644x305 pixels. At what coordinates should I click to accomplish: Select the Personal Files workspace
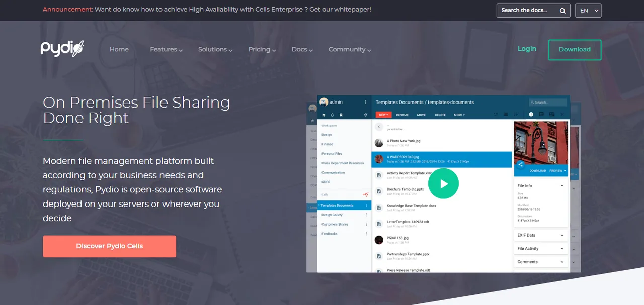pyautogui.click(x=332, y=154)
